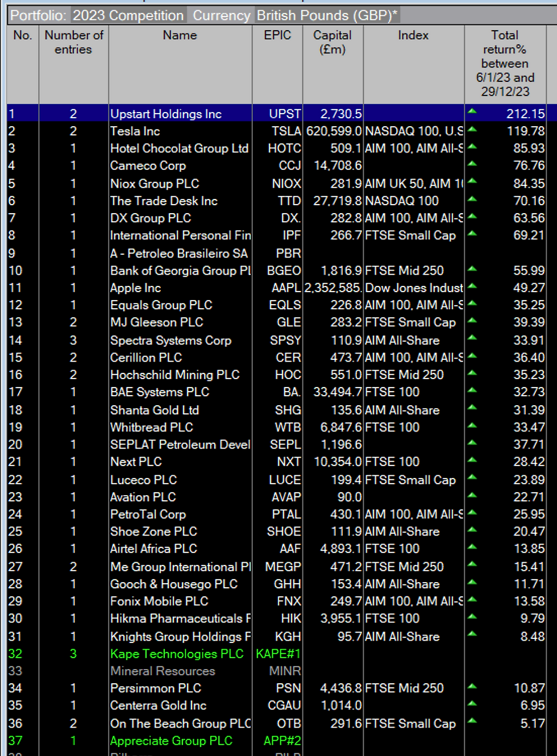
Task: Click the 55.99 return value
Action: 529,271
